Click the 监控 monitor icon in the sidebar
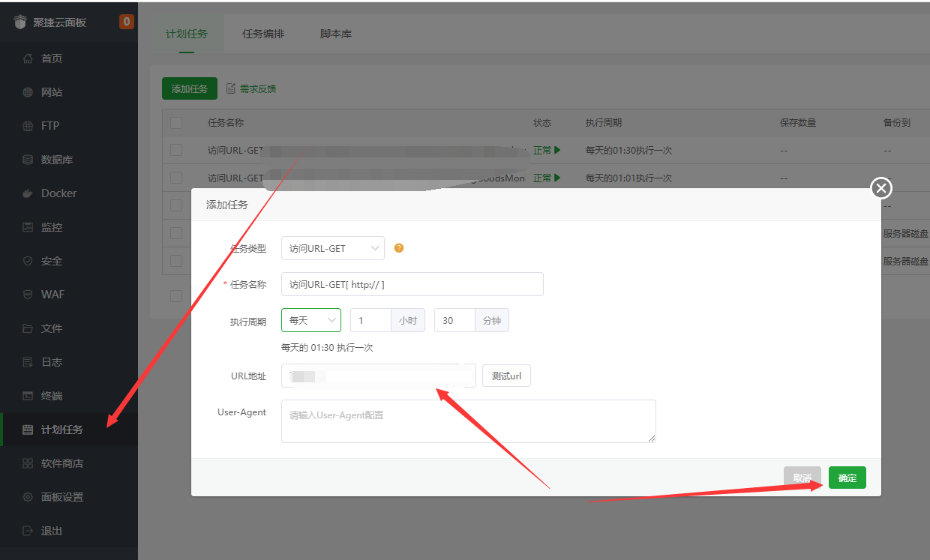 28,227
